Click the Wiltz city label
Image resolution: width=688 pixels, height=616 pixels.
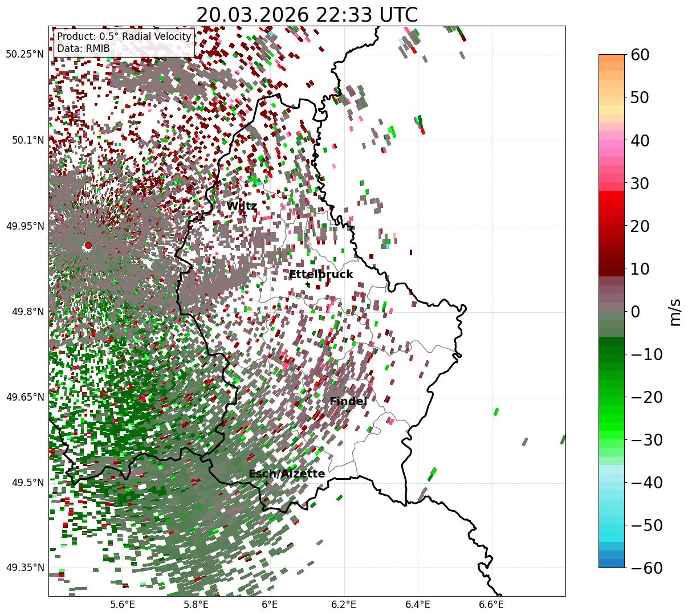(242, 206)
